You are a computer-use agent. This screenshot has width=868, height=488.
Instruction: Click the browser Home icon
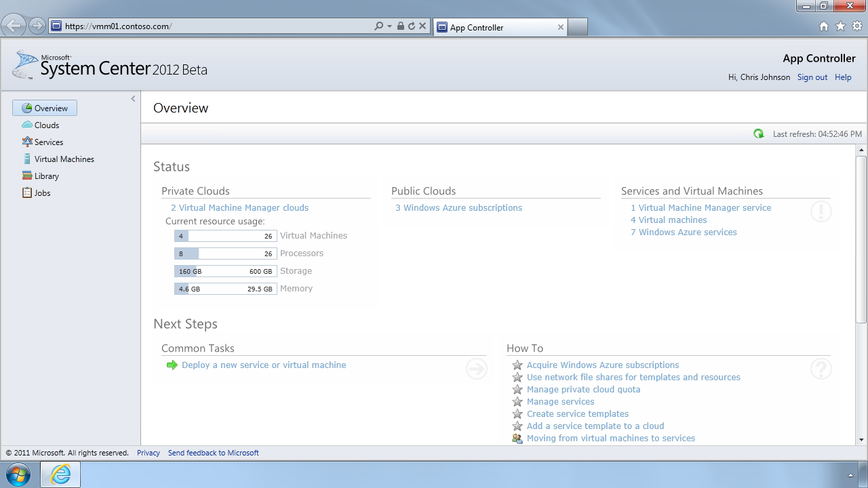pos(824,26)
